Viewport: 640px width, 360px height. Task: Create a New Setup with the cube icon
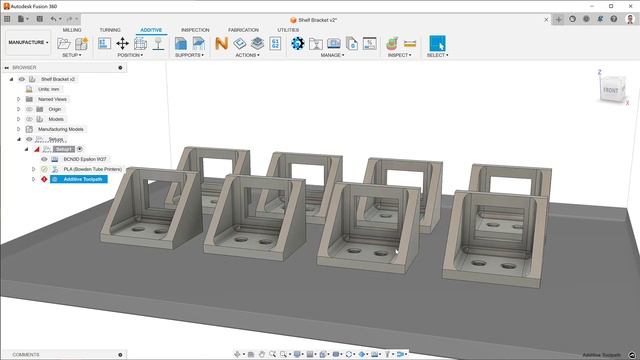click(x=81, y=43)
